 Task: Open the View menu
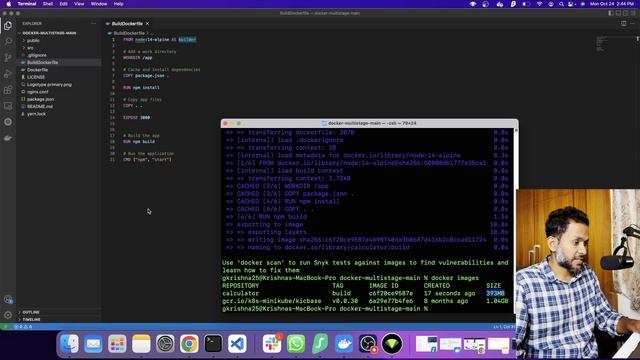pyautogui.click(x=79, y=4)
